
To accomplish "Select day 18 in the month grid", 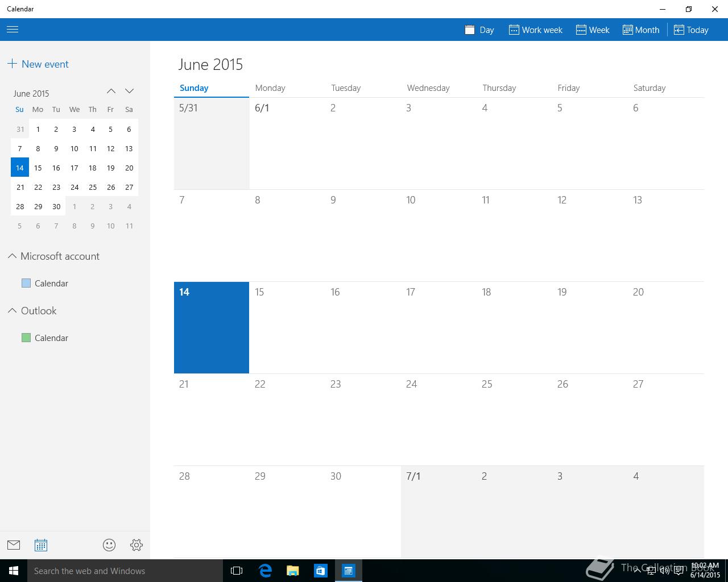I will click(514, 327).
